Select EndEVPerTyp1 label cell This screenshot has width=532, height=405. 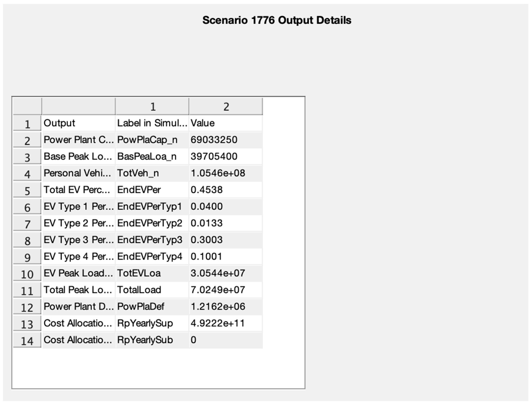click(152, 206)
